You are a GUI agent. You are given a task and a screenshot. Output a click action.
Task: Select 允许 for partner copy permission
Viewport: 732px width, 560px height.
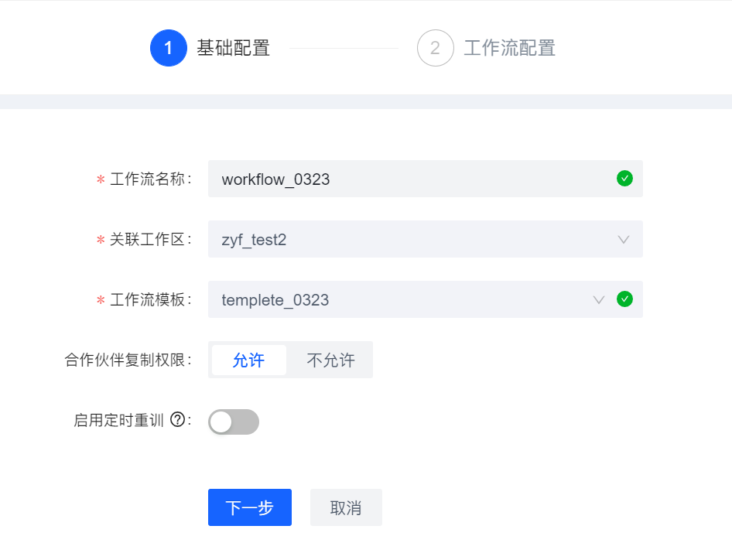[x=249, y=360]
